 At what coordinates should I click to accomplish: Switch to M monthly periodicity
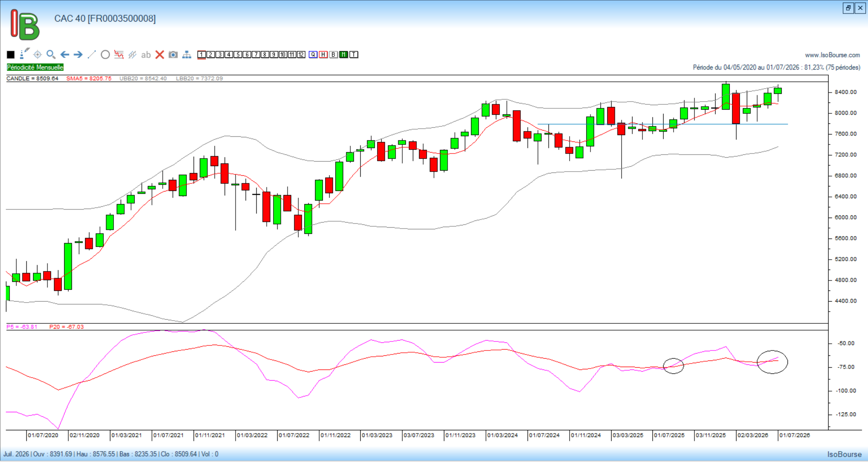(344, 55)
